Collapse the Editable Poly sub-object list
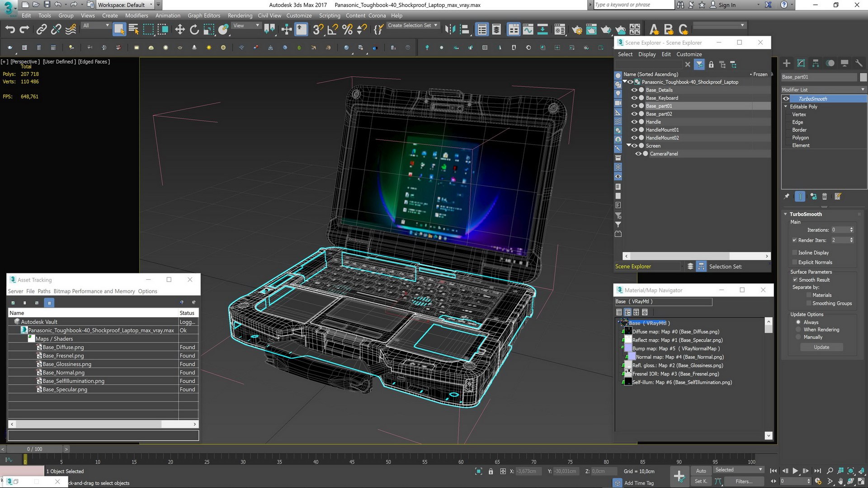Image resolution: width=868 pixels, height=488 pixels. click(786, 107)
